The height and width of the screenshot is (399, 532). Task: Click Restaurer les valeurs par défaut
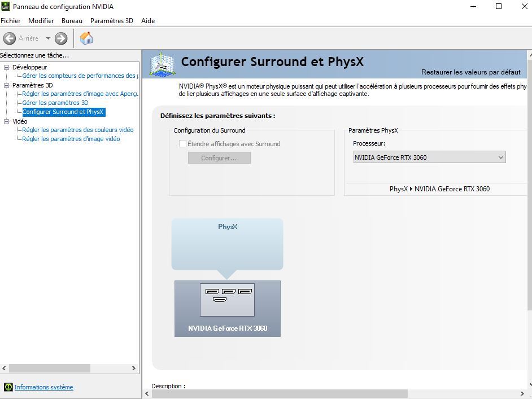pyautogui.click(x=470, y=72)
